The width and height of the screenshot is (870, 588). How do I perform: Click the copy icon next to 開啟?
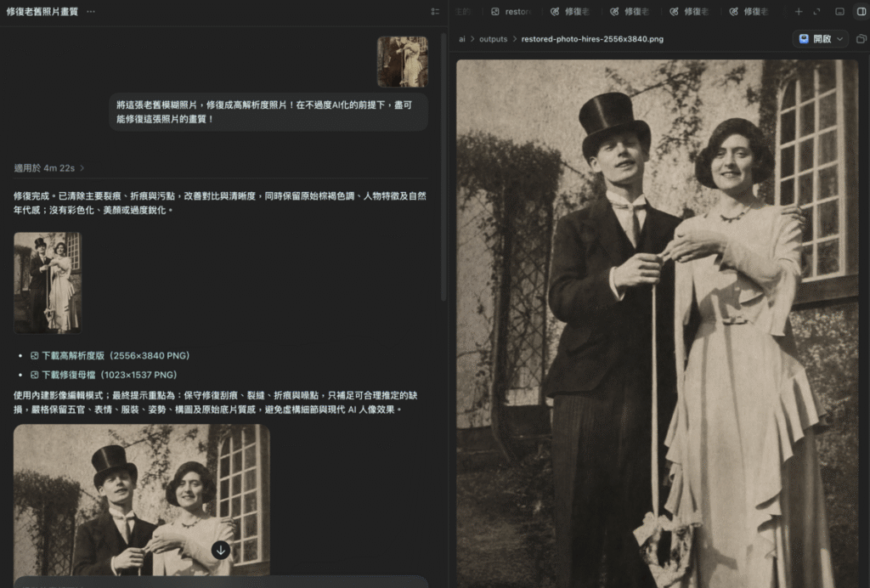pyautogui.click(x=862, y=39)
